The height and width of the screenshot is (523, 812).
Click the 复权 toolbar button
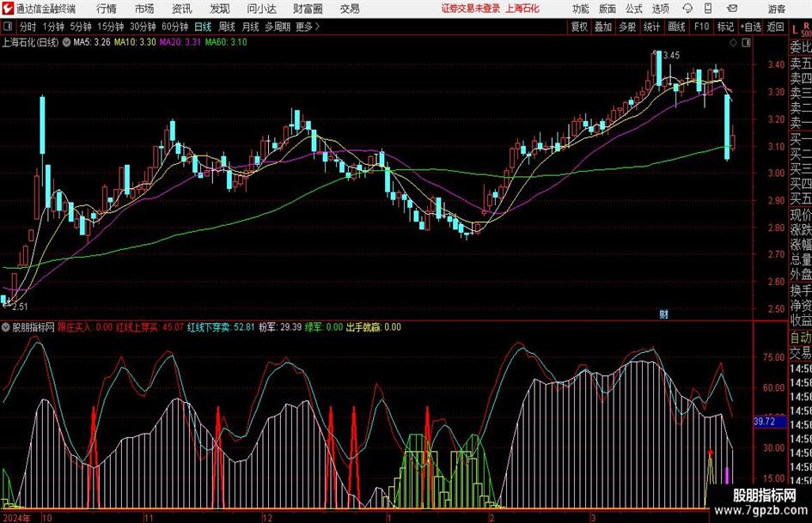[579, 27]
